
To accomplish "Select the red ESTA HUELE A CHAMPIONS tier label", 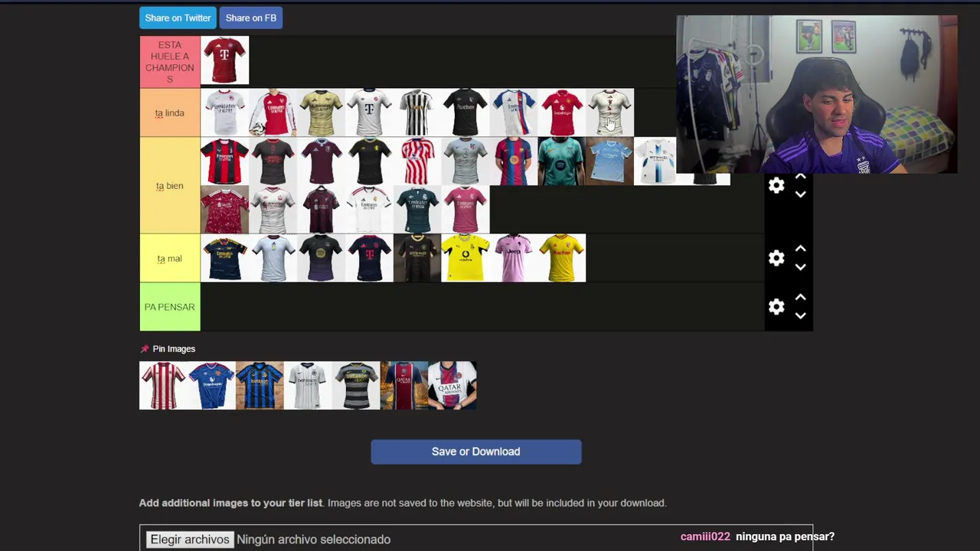I will [x=170, y=62].
